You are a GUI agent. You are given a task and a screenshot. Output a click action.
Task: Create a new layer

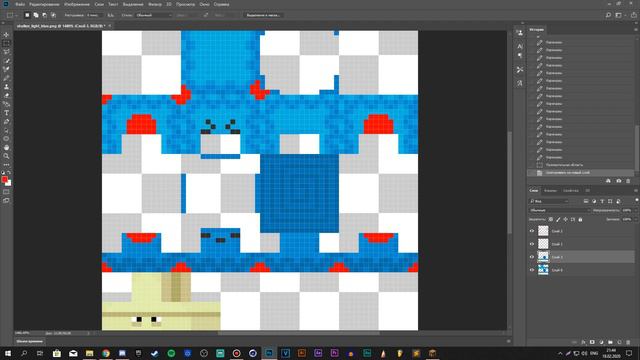coord(619,342)
